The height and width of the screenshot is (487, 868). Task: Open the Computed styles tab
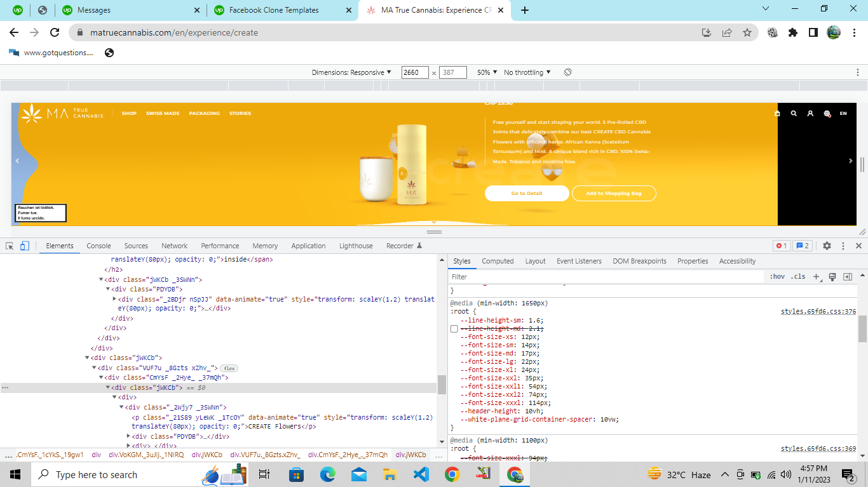(x=498, y=261)
